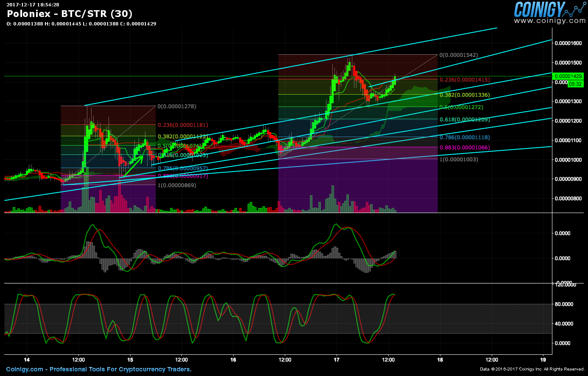Click the Fibonacci label 0.883(0.00001066)
Screen dimensions: 588x376
pyautogui.click(x=465, y=148)
